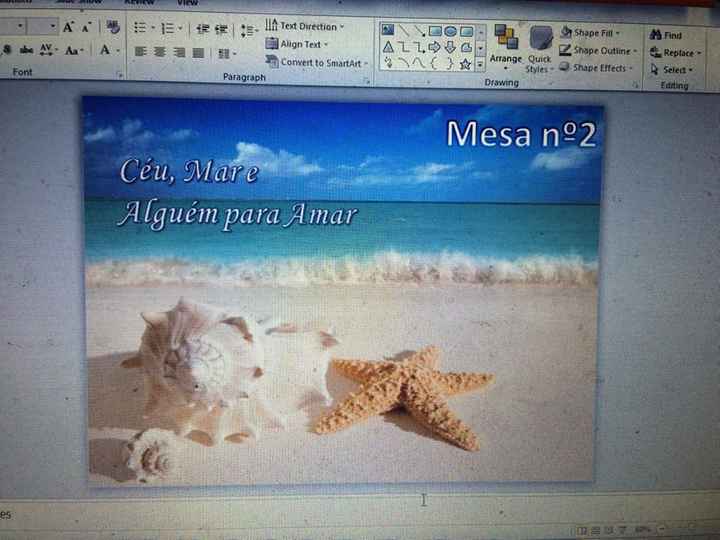The height and width of the screenshot is (540, 720).
Task: Open Shape Fill color options
Action: pyautogui.click(x=591, y=33)
